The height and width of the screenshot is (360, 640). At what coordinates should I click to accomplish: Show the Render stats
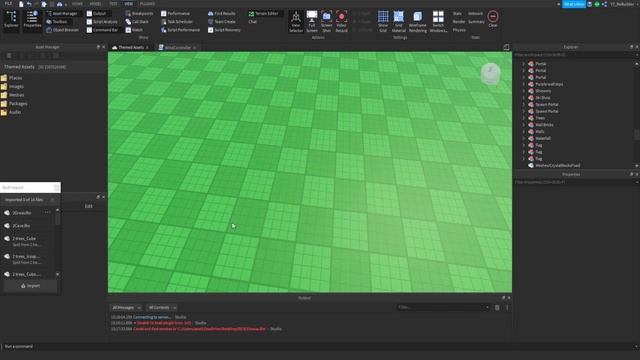(x=459, y=22)
